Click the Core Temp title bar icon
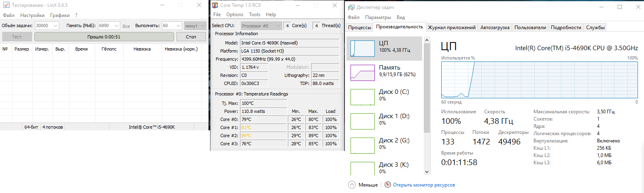This screenshot has width=644, height=193. pos(215,5)
